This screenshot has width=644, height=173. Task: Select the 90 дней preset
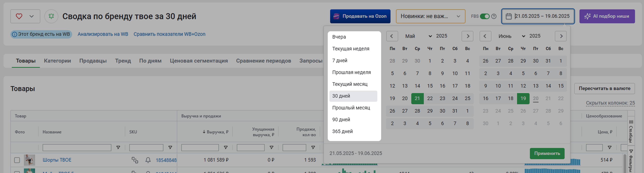click(353, 120)
